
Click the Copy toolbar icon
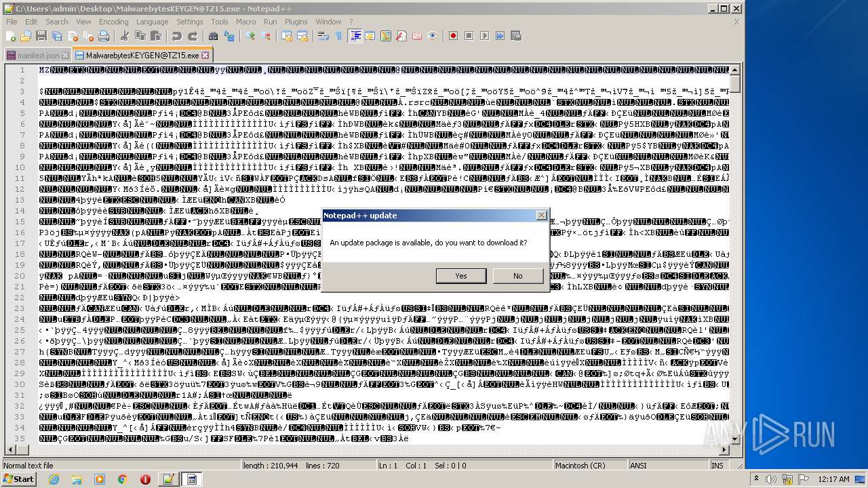point(140,36)
